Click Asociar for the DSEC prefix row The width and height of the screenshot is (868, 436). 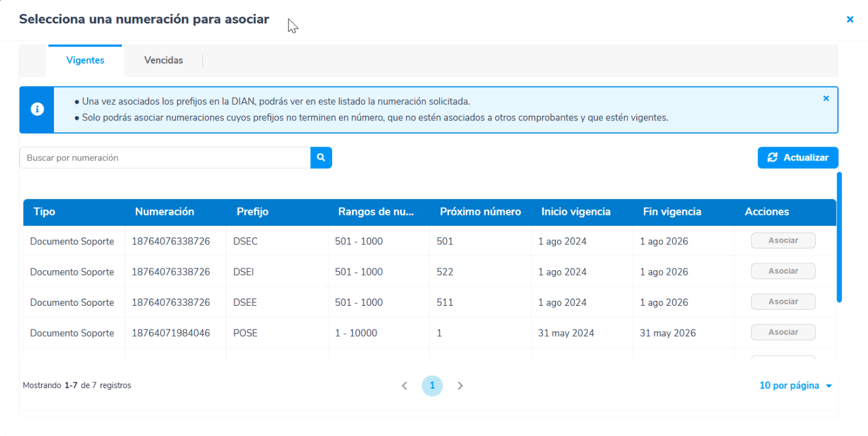[783, 240]
